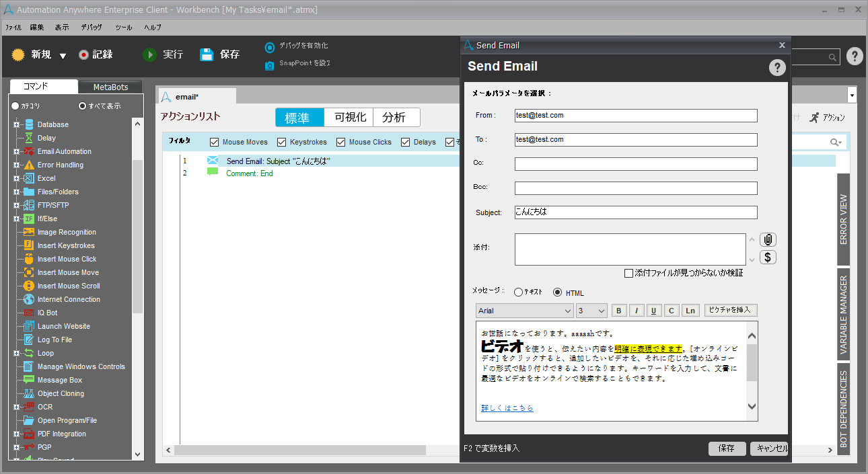Open the ツール menu

[x=123, y=28]
